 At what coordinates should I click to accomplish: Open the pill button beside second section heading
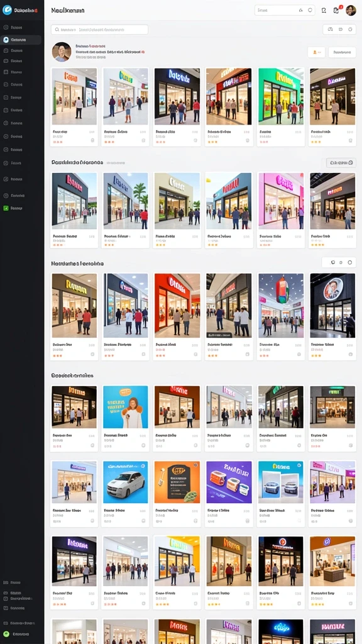point(341,163)
